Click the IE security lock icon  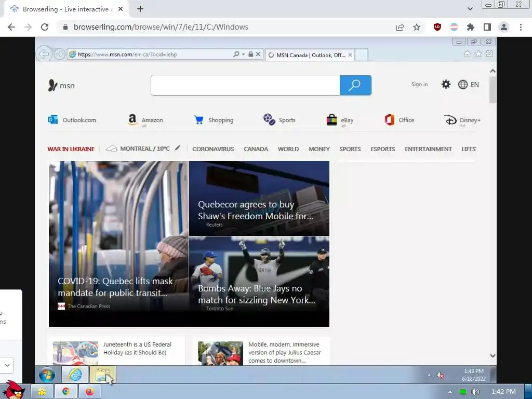pos(251,54)
